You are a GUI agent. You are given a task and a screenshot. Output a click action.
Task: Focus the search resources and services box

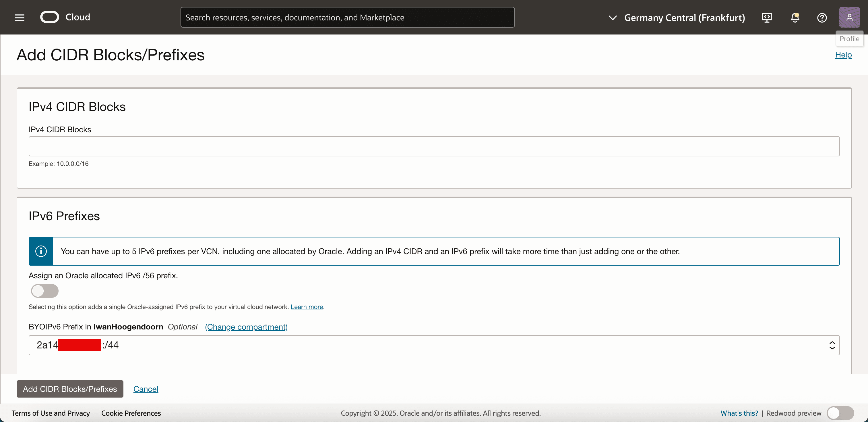click(347, 18)
